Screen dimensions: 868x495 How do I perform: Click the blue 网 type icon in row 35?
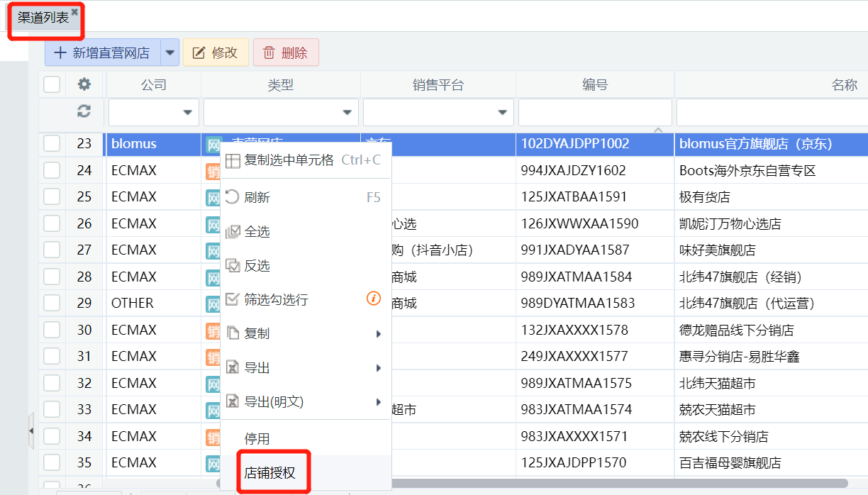tap(213, 464)
